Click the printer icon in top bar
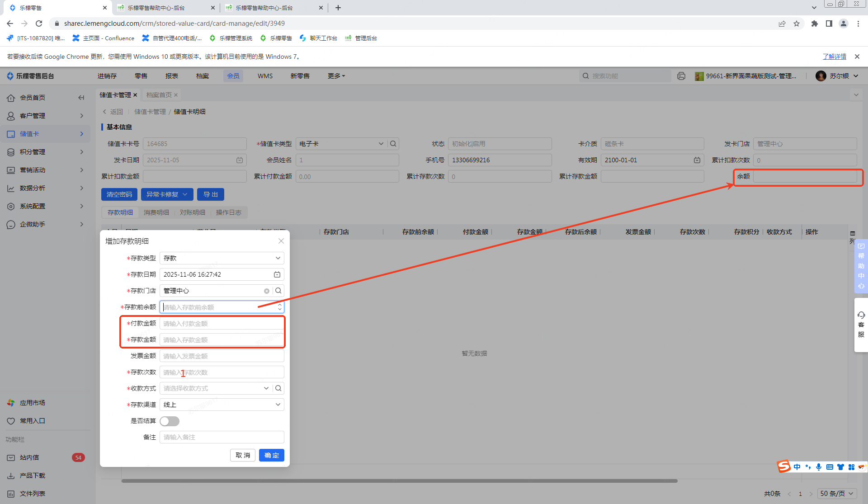Image resolution: width=868 pixels, height=504 pixels. (681, 76)
